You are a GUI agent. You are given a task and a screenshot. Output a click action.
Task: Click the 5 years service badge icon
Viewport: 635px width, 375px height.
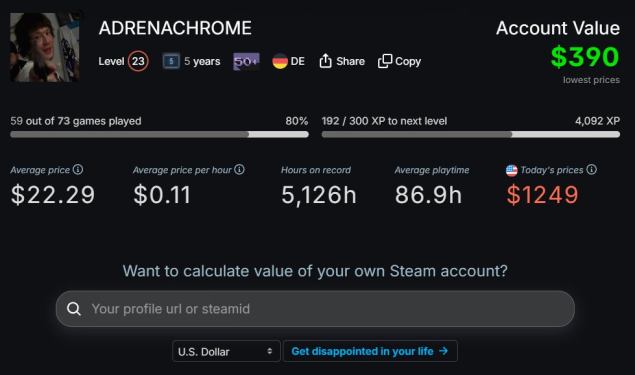(x=171, y=61)
